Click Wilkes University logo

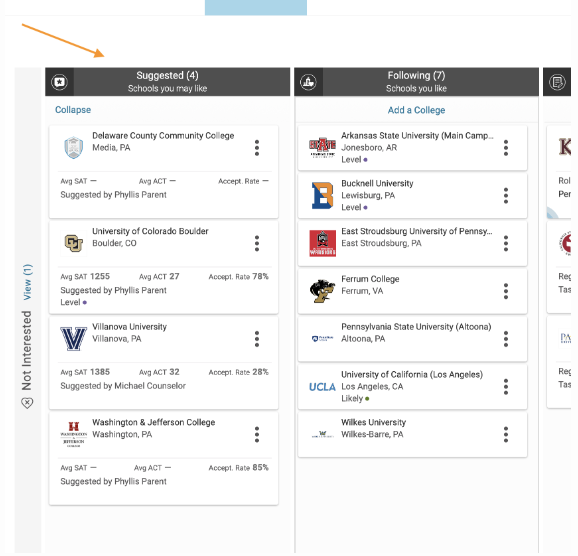pyautogui.click(x=322, y=434)
